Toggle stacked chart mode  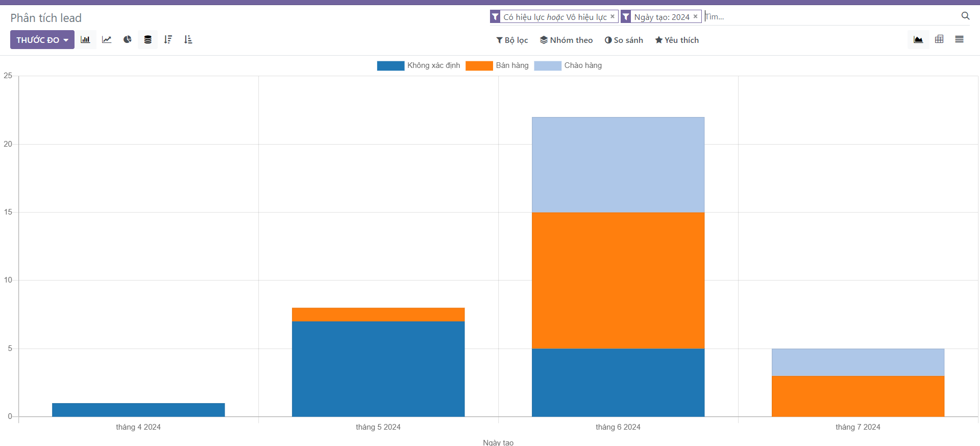tap(148, 40)
